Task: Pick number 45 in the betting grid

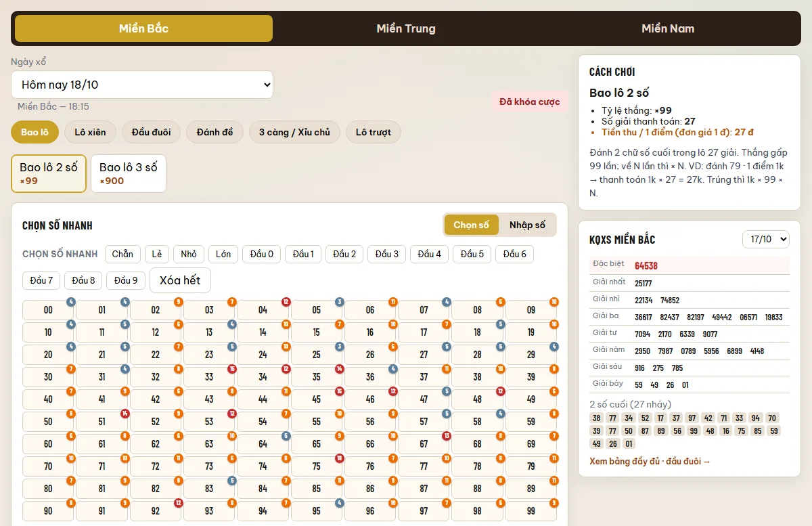Action: 317,399
